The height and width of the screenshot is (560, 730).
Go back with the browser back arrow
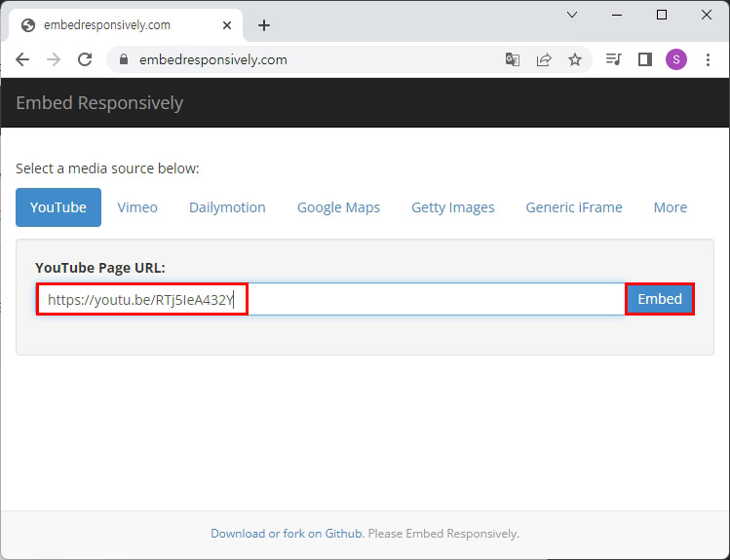click(x=22, y=59)
